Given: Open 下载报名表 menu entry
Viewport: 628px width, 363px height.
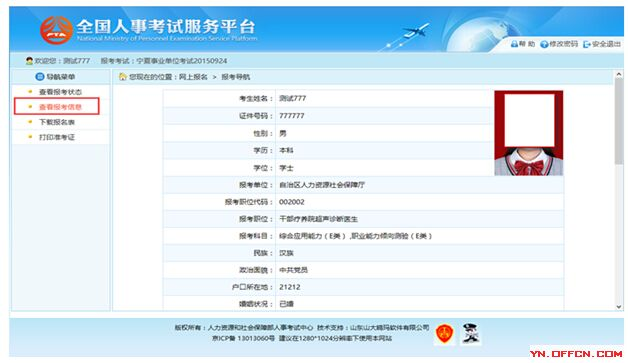Looking at the screenshot, I should 56,122.
